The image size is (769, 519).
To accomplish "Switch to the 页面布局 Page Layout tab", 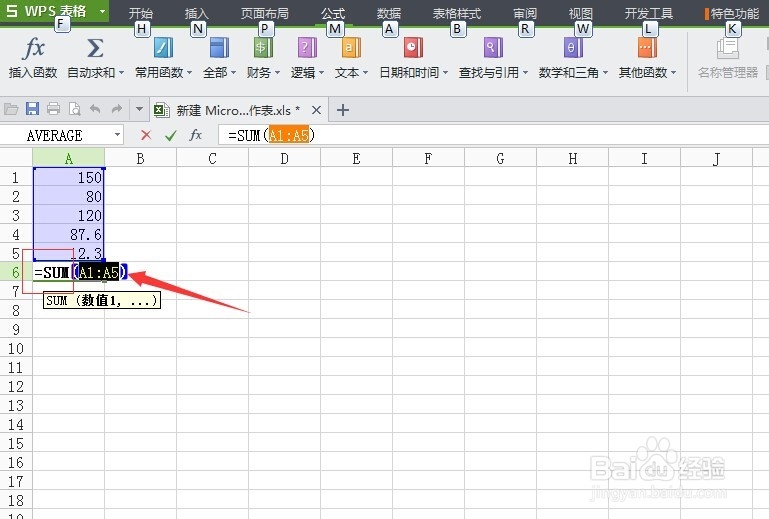I will pos(264,13).
